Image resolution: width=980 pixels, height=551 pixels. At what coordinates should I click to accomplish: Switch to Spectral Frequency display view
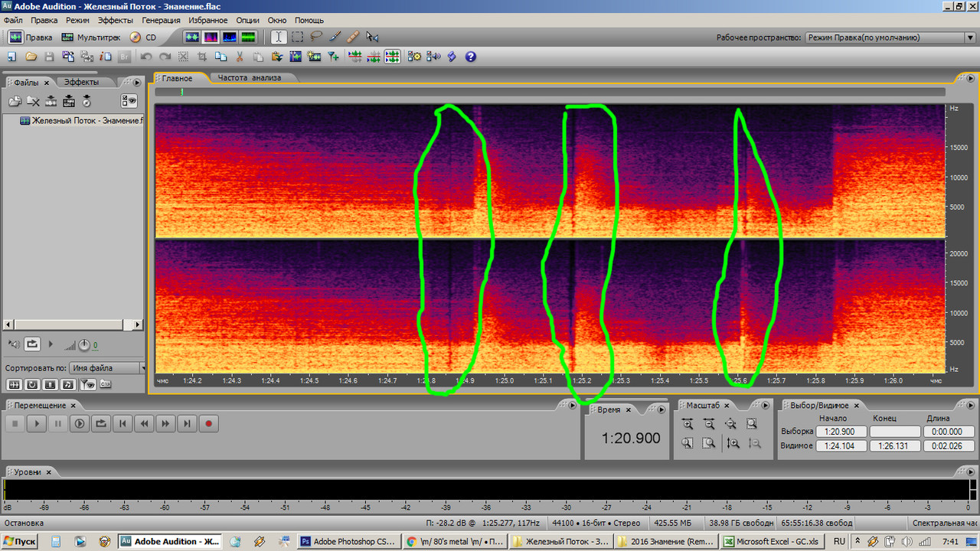point(210,37)
